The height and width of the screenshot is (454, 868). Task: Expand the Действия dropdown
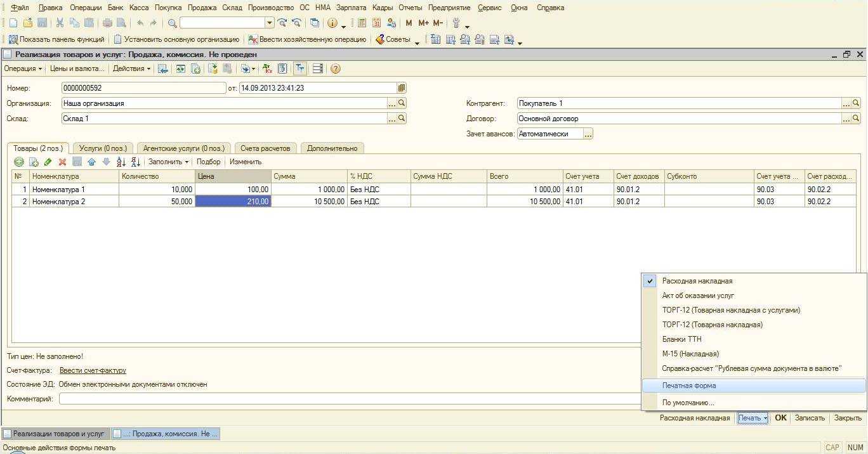131,68
